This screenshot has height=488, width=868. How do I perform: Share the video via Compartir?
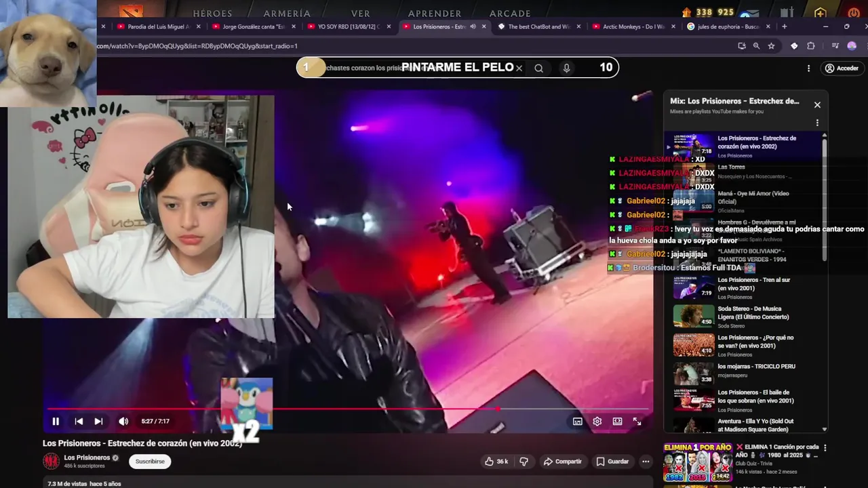point(563,462)
